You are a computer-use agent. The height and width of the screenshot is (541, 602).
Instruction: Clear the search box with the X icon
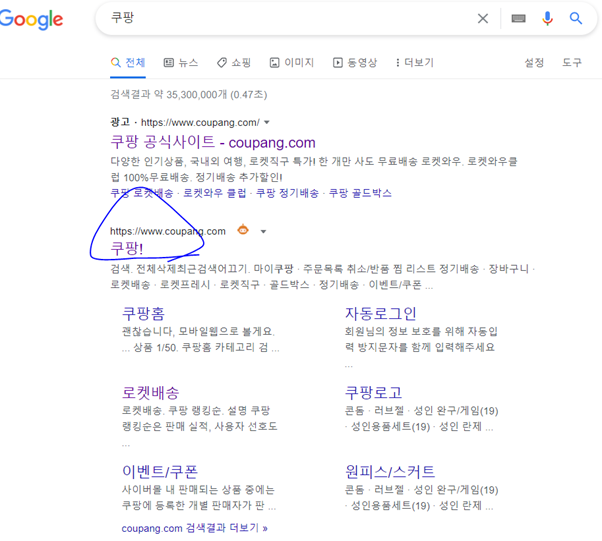(483, 18)
